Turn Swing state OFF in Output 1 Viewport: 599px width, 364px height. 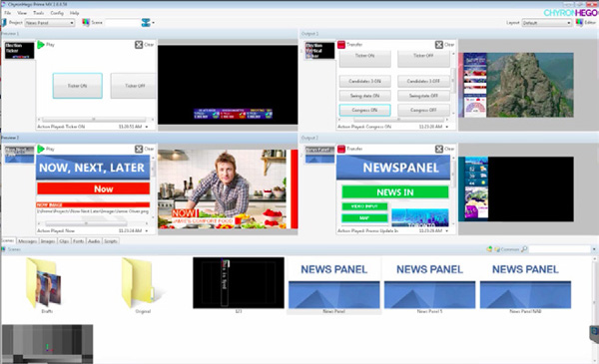[x=423, y=96]
